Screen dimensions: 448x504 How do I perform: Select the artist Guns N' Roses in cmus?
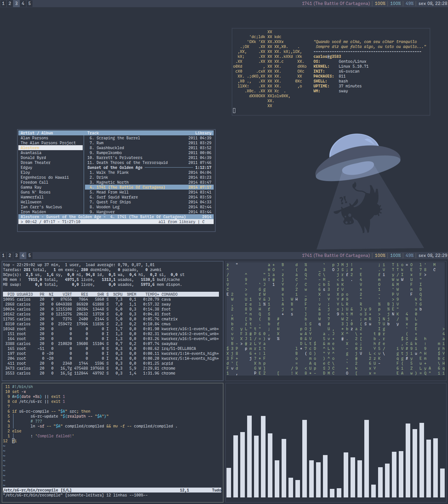35,192
